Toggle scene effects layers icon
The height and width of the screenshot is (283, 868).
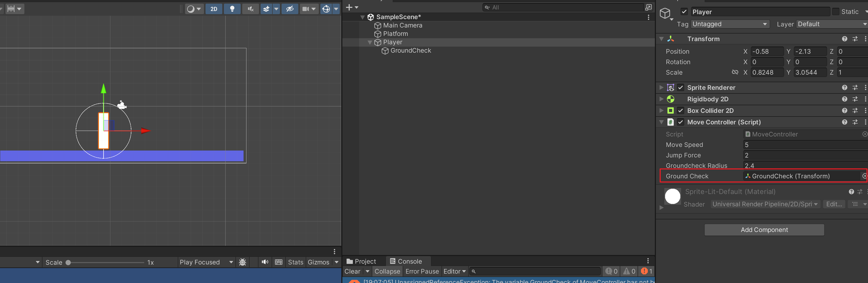[x=266, y=9]
